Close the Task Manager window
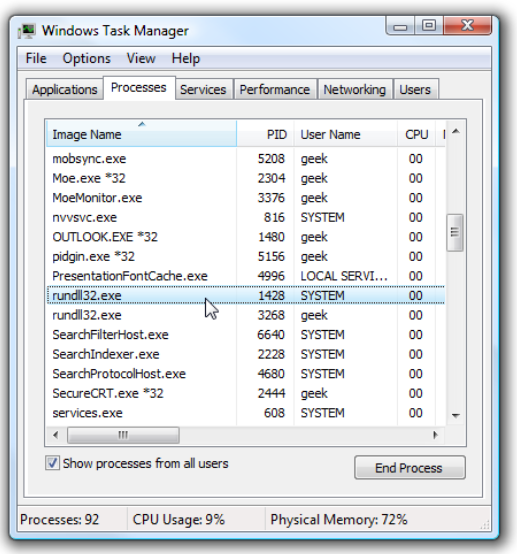Viewport: 517px width, 554px height. [467, 26]
